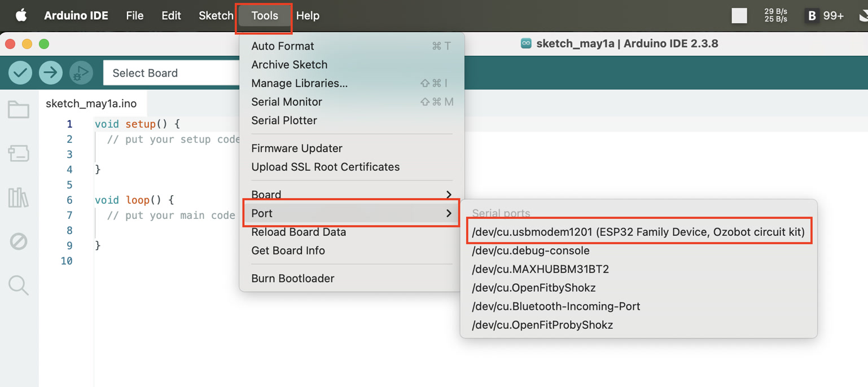This screenshot has height=387, width=868.
Task: Open the Sketchbook folder sidebar icon
Action: 19,109
